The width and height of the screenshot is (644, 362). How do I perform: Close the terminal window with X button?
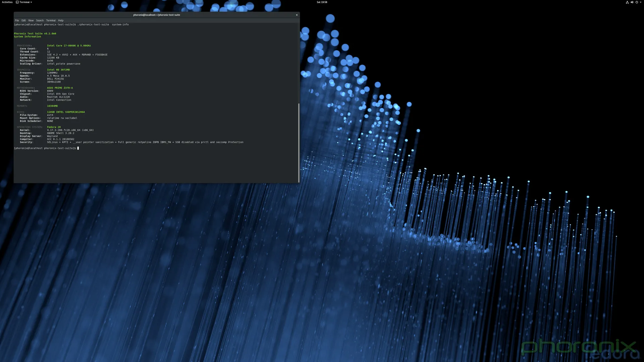pyautogui.click(x=297, y=15)
